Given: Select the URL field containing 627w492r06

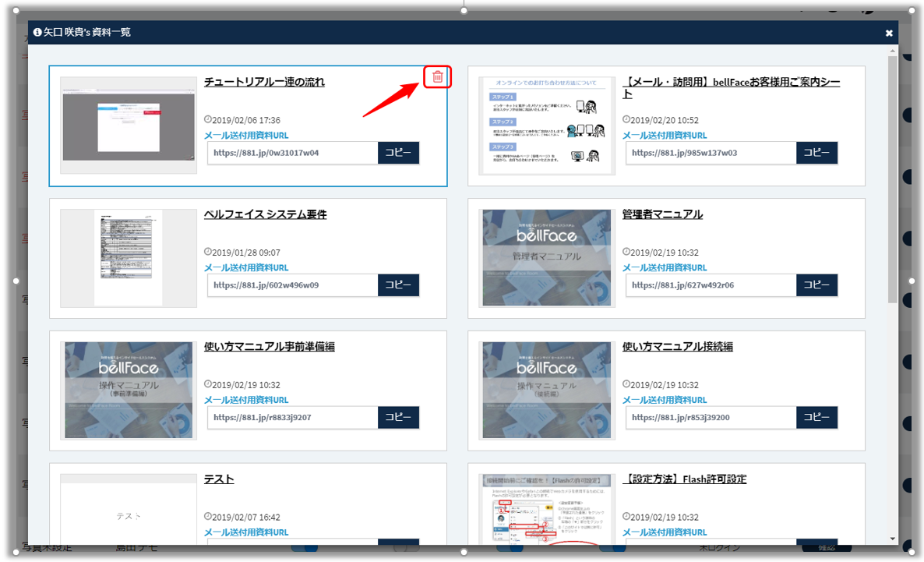Looking at the screenshot, I should pos(711,285).
